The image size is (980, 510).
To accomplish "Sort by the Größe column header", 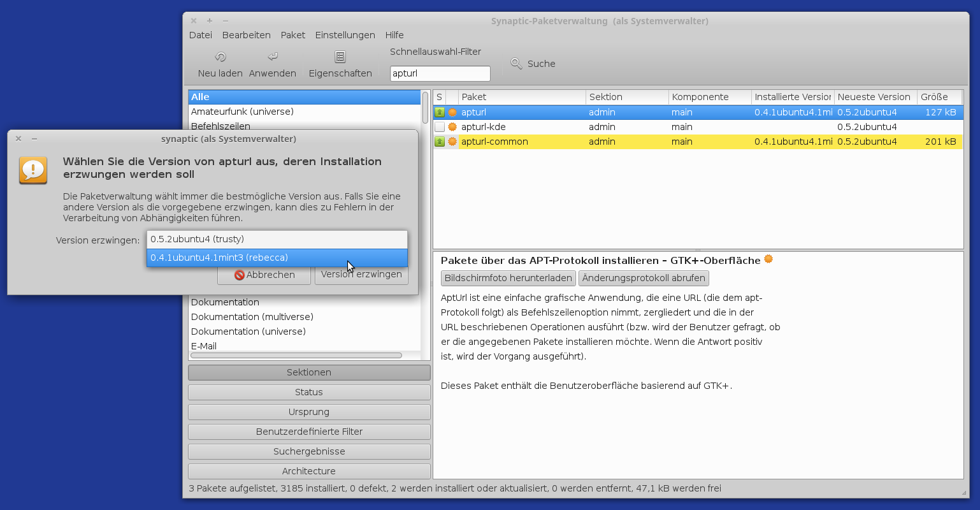I will coord(938,97).
